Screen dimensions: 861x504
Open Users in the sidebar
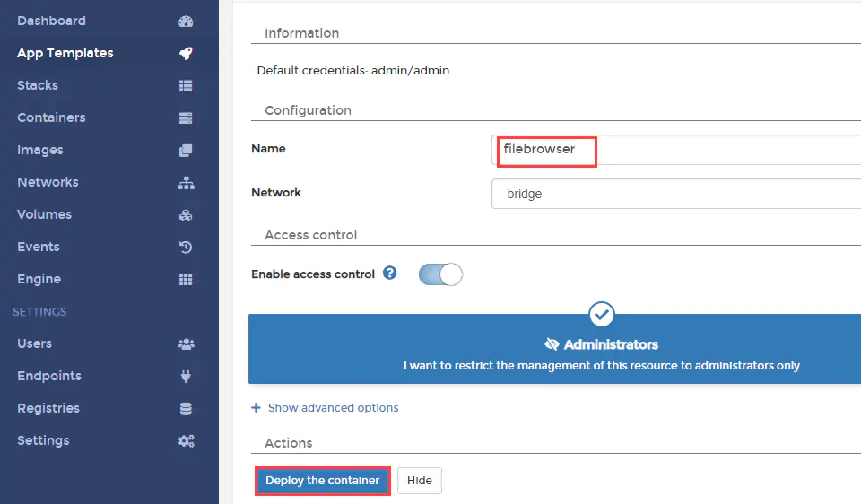click(34, 343)
